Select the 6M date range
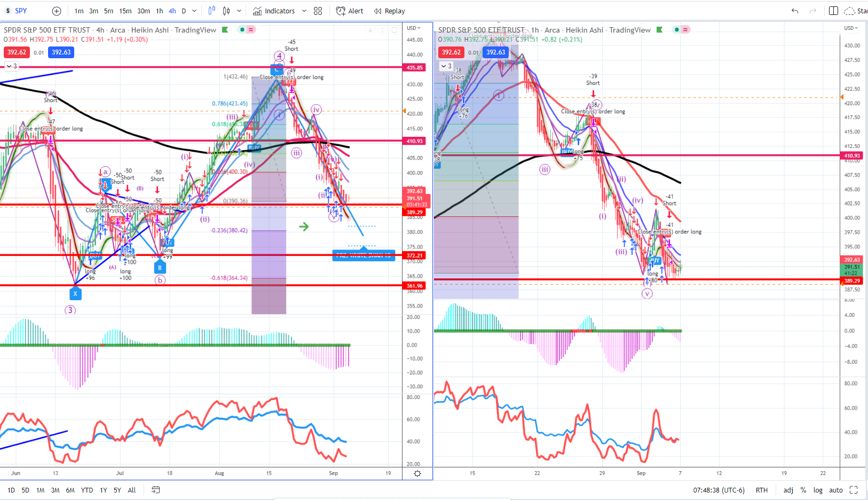The height and width of the screenshot is (500, 868). point(70,490)
